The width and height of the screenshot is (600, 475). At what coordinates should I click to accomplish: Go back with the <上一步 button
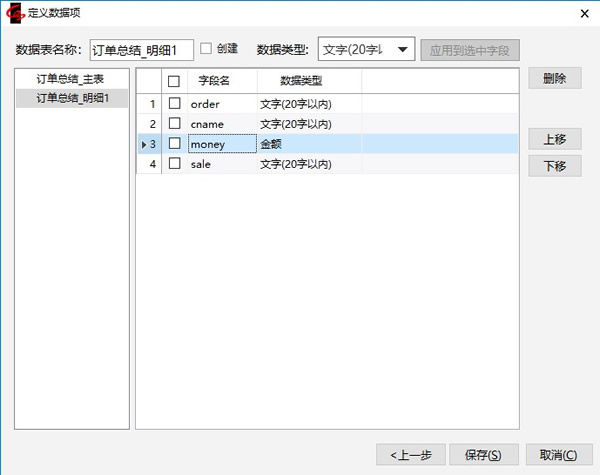(x=411, y=455)
